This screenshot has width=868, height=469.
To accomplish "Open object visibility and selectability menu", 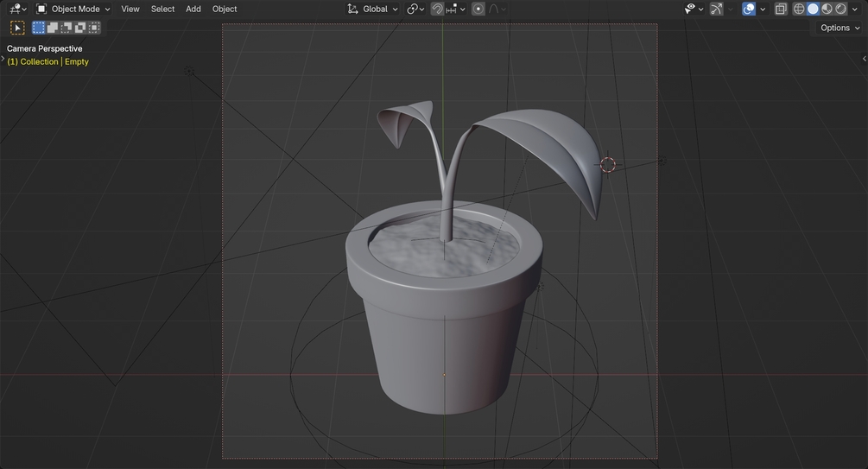I will click(694, 9).
